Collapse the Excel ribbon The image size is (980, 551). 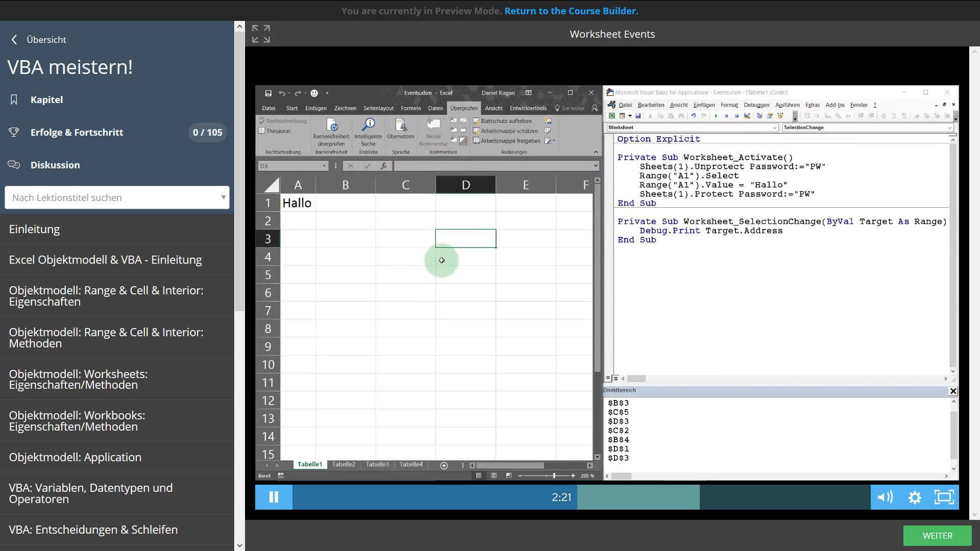click(596, 152)
